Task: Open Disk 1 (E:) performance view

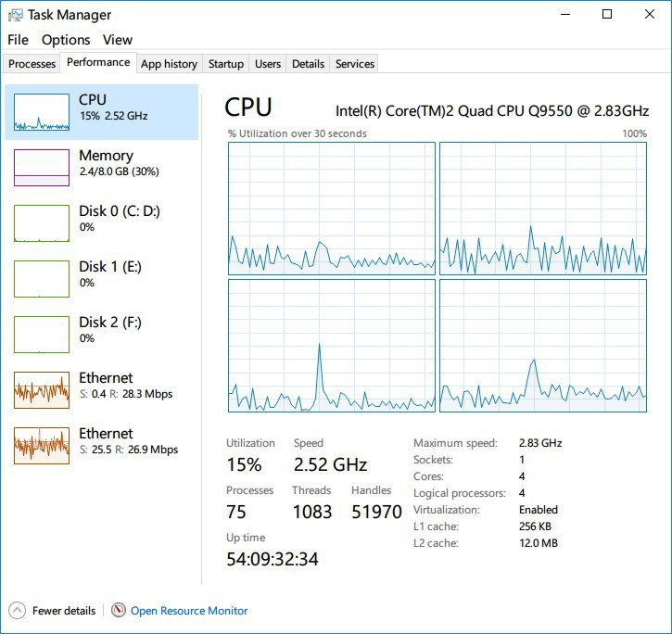Action: (x=109, y=273)
